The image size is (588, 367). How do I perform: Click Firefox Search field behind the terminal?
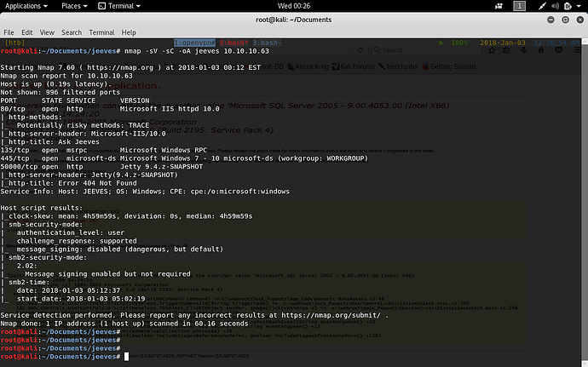point(426,50)
